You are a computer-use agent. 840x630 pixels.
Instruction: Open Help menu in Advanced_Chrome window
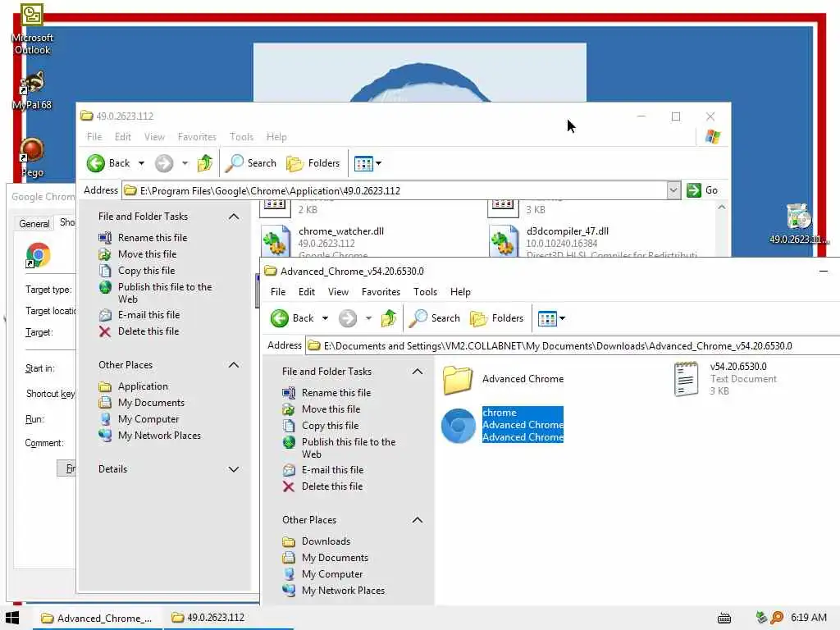pos(460,292)
